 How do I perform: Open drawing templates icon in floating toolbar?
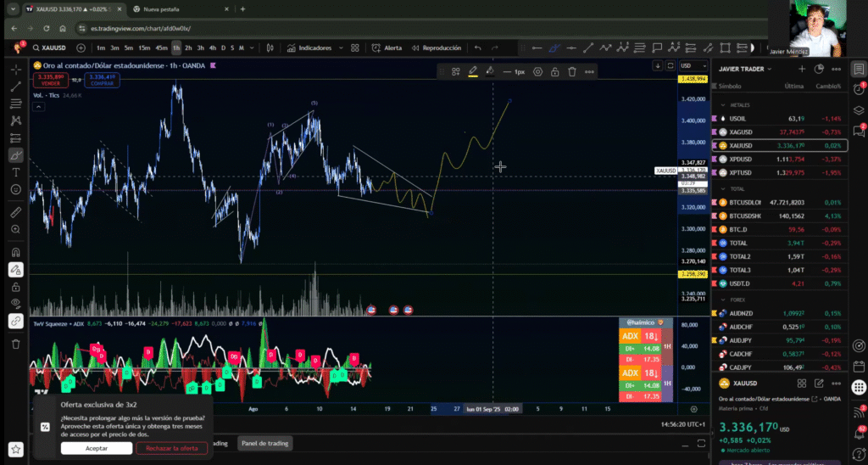(x=455, y=72)
